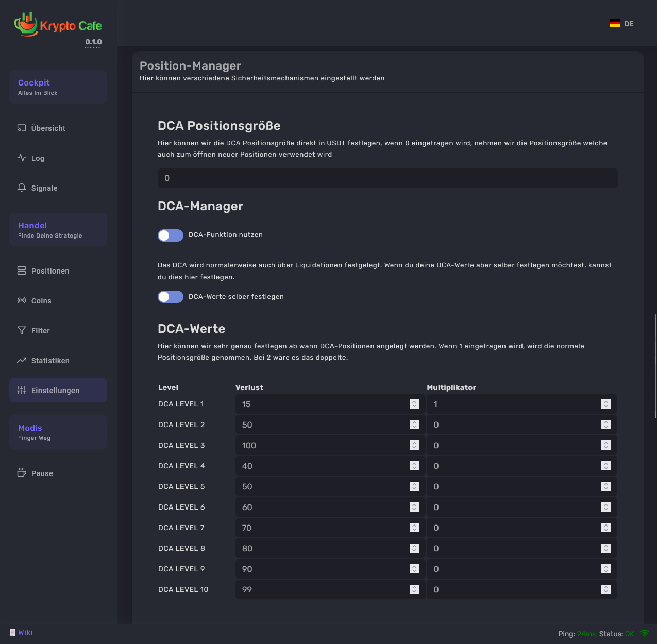Click the Log activity pulse icon

pos(22,158)
